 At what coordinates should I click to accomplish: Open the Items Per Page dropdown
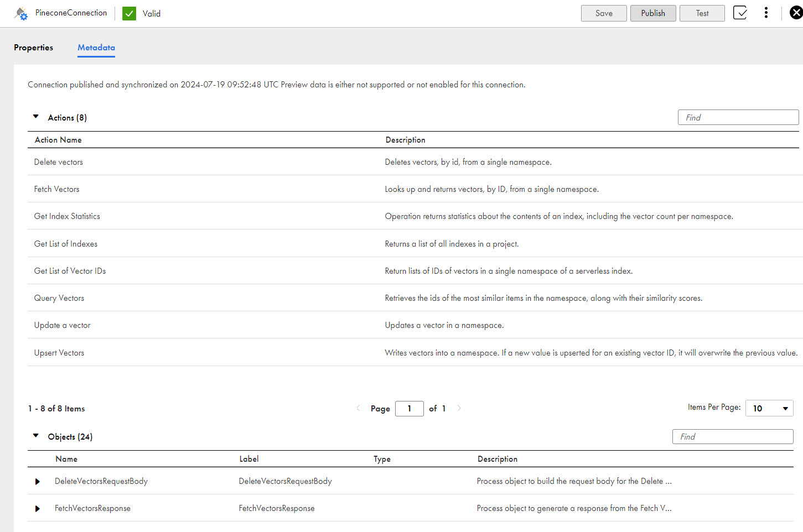(x=769, y=408)
